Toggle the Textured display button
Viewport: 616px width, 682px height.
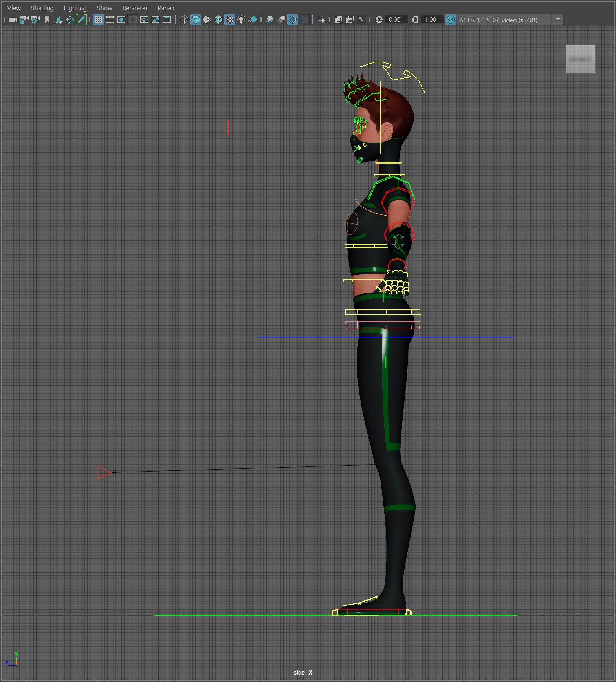(x=230, y=20)
